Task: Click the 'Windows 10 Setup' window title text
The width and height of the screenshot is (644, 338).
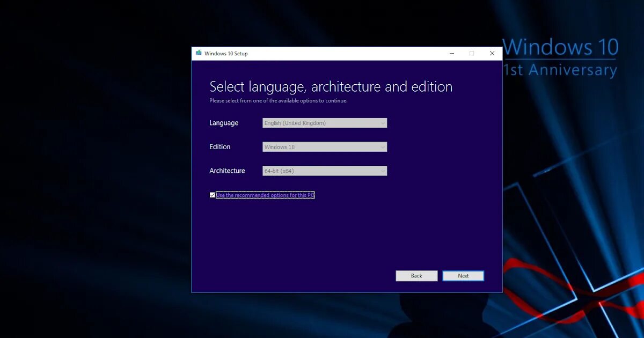Action: click(226, 54)
